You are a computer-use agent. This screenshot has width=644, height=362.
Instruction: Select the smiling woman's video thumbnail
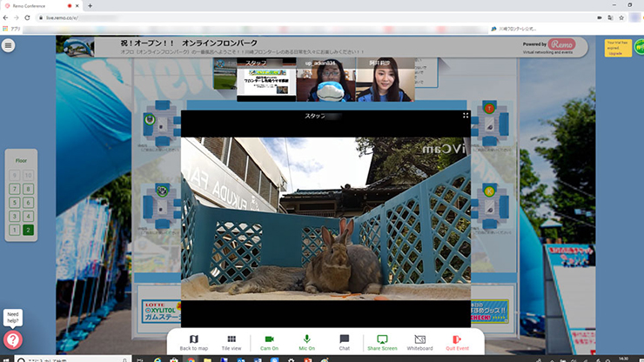(x=385, y=80)
